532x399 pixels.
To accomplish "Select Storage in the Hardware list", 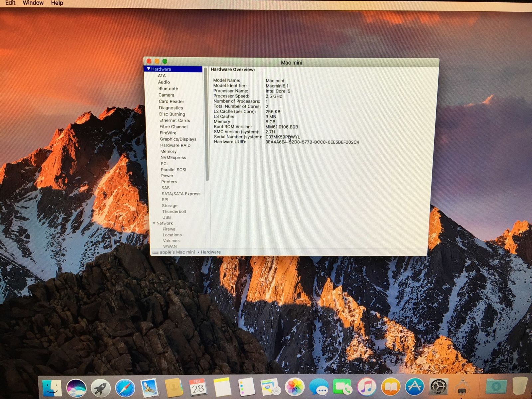I will point(169,205).
